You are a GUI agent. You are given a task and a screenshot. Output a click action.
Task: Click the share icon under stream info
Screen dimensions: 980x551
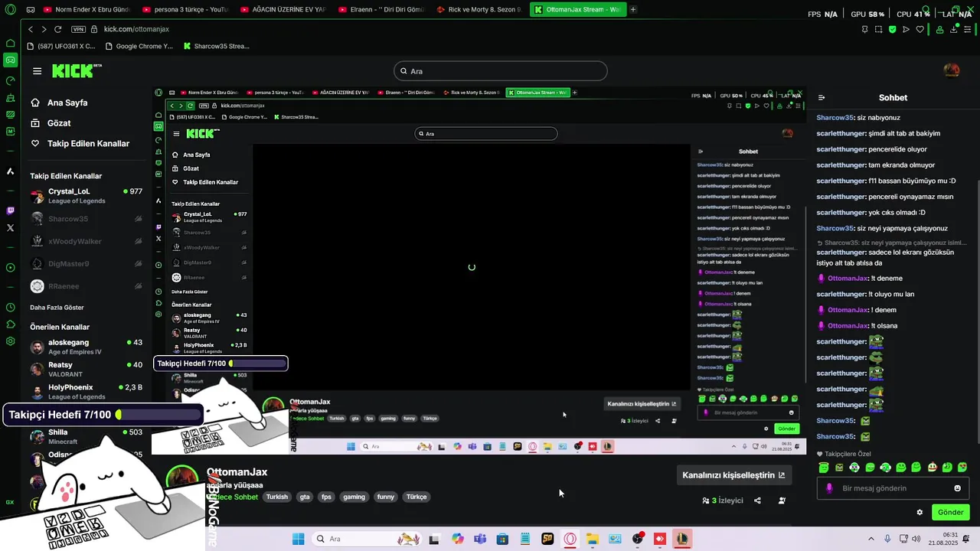tap(757, 500)
